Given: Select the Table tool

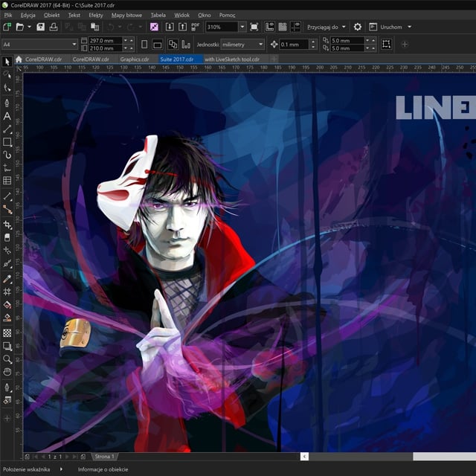Looking at the screenshot, I should [x=7, y=180].
